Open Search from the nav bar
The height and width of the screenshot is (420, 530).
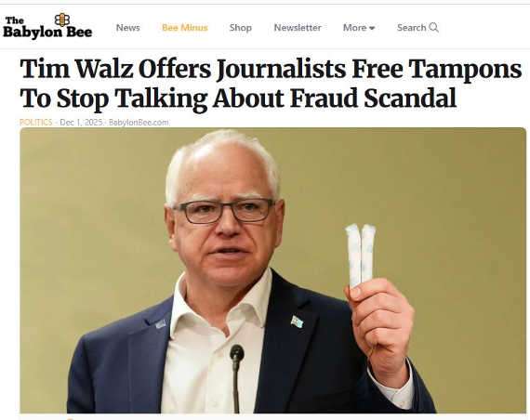pyautogui.click(x=417, y=28)
